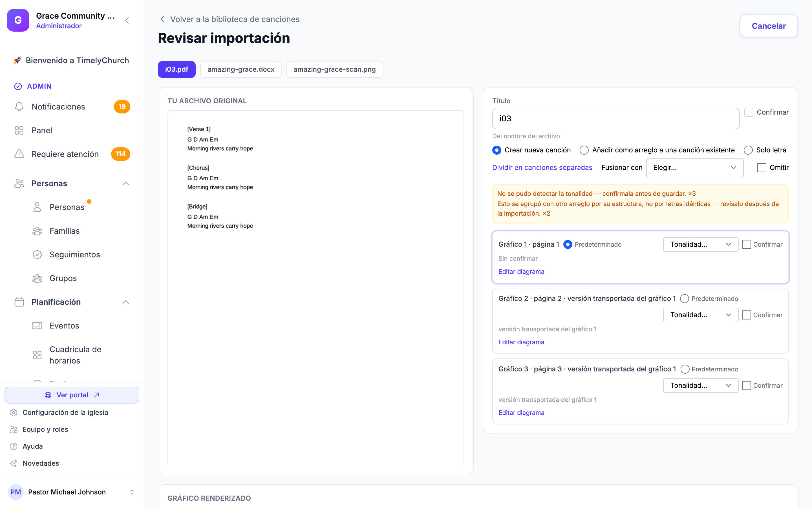Image resolution: width=812 pixels, height=508 pixels.
Task: Click Dividir en canciones separadas link
Action: coord(542,168)
